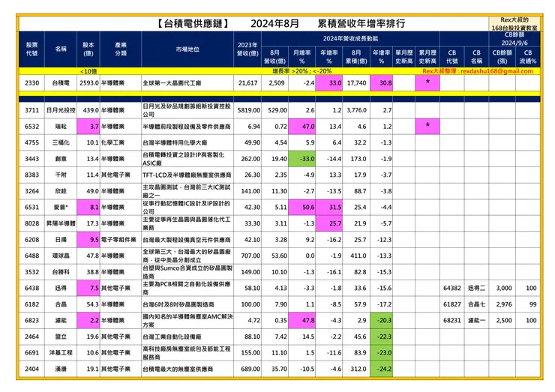
Task: Select stock code cell 6438
Action: (31, 288)
